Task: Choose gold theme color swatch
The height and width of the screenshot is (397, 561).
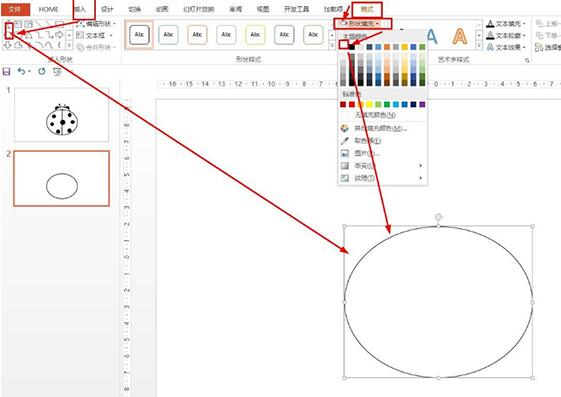Action: (404, 46)
